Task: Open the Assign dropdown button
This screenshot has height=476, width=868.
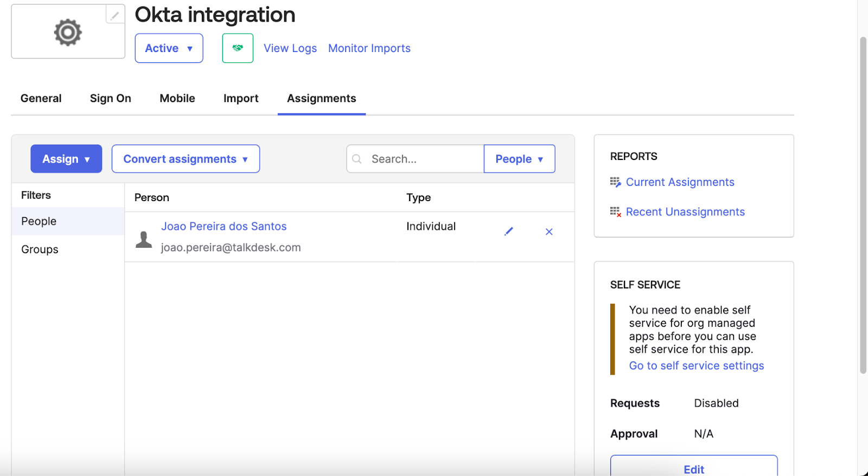Action: point(66,159)
